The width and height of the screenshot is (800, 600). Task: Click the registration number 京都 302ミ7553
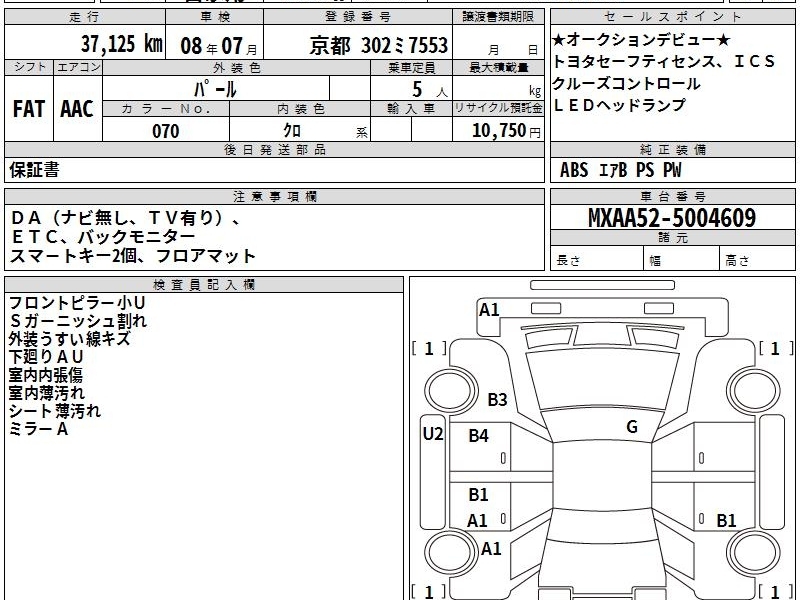click(379, 45)
